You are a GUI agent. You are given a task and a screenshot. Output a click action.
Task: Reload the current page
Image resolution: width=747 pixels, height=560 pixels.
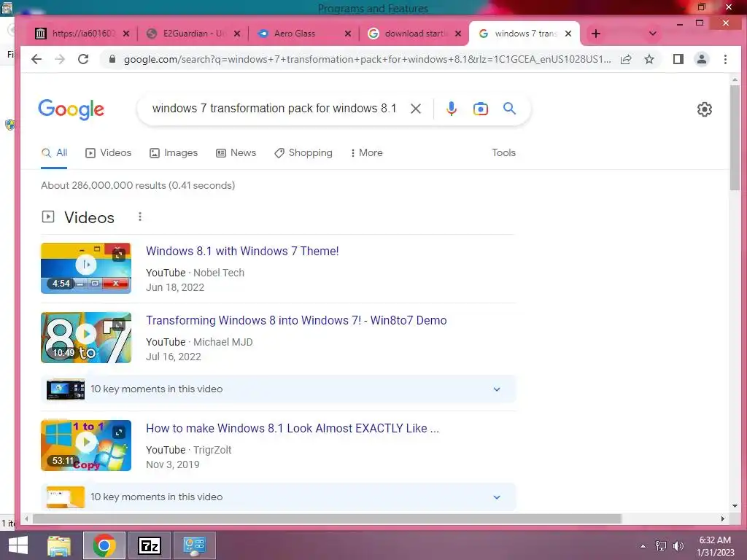click(83, 59)
